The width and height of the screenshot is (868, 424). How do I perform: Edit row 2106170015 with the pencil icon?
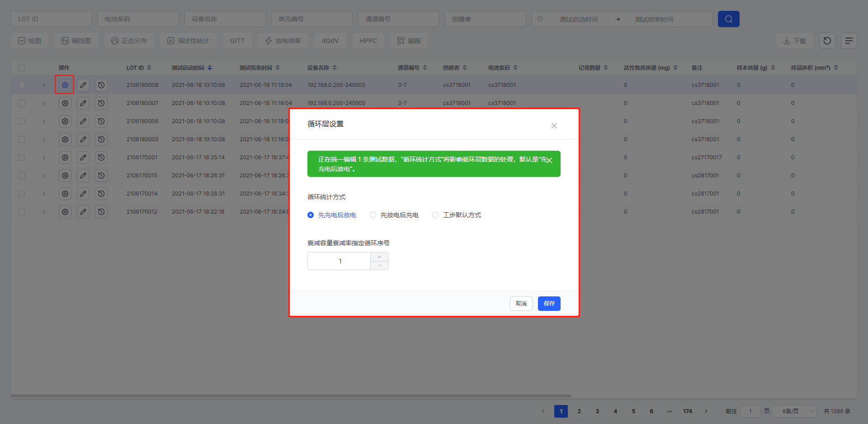pos(83,176)
